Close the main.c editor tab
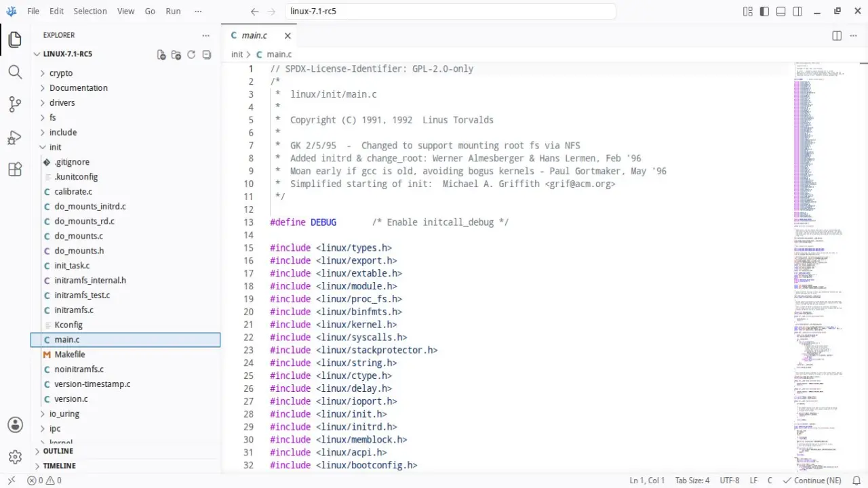Viewport: 868px width, 488px height. pos(288,36)
